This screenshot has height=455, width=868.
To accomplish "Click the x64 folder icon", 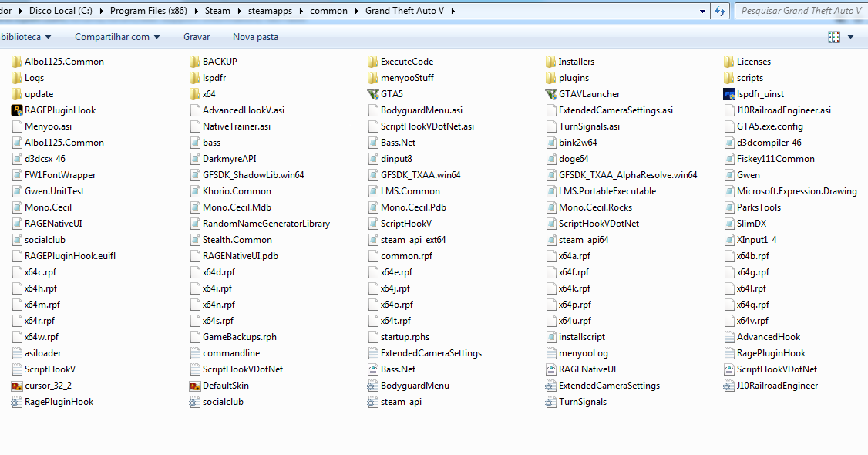I will pyautogui.click(x=195, y=94).
